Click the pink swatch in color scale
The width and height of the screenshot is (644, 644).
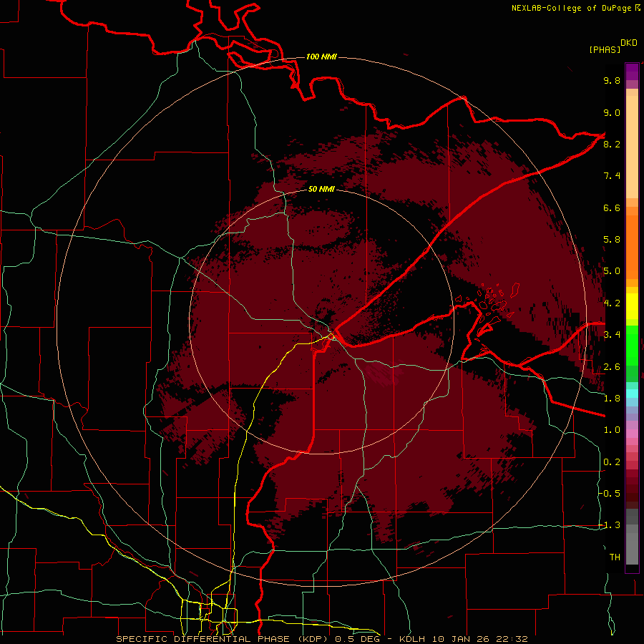click(x=632, y=434)
